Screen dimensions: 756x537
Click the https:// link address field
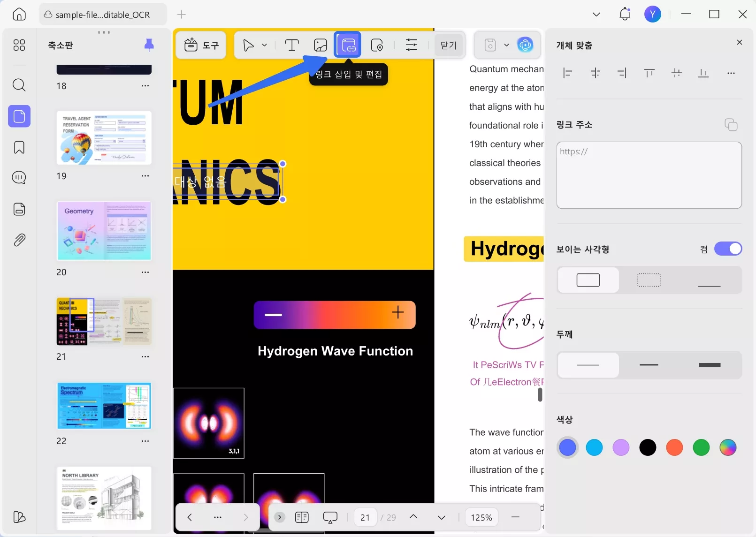pyautogui.click(x=649, y=175)
